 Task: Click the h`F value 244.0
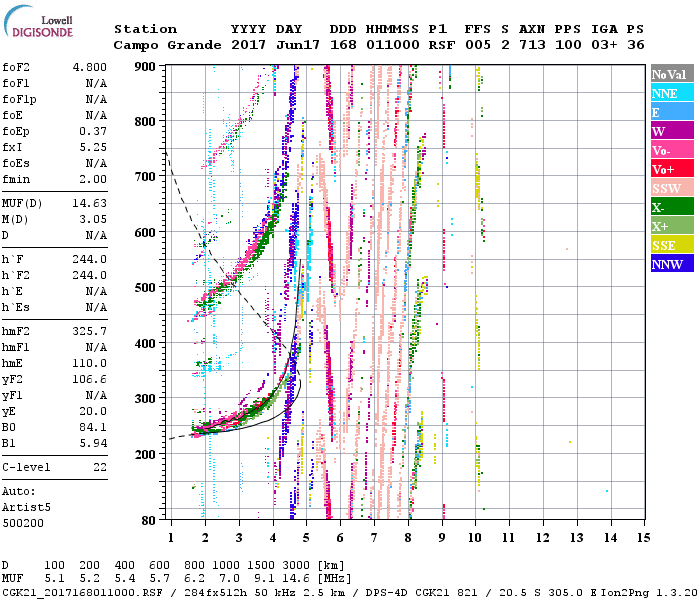(x=90, y=259)
